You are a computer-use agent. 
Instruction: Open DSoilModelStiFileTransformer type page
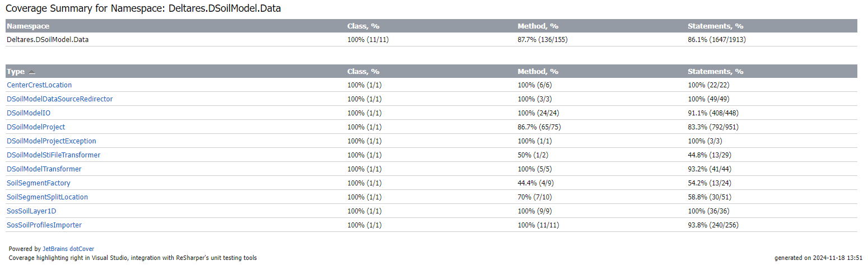tap(53, 155)
